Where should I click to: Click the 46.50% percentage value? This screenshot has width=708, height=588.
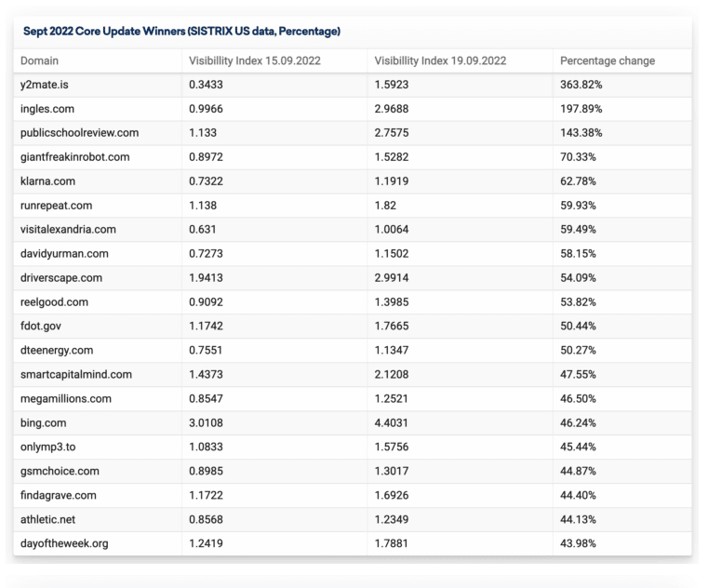(x=578, y=399)
